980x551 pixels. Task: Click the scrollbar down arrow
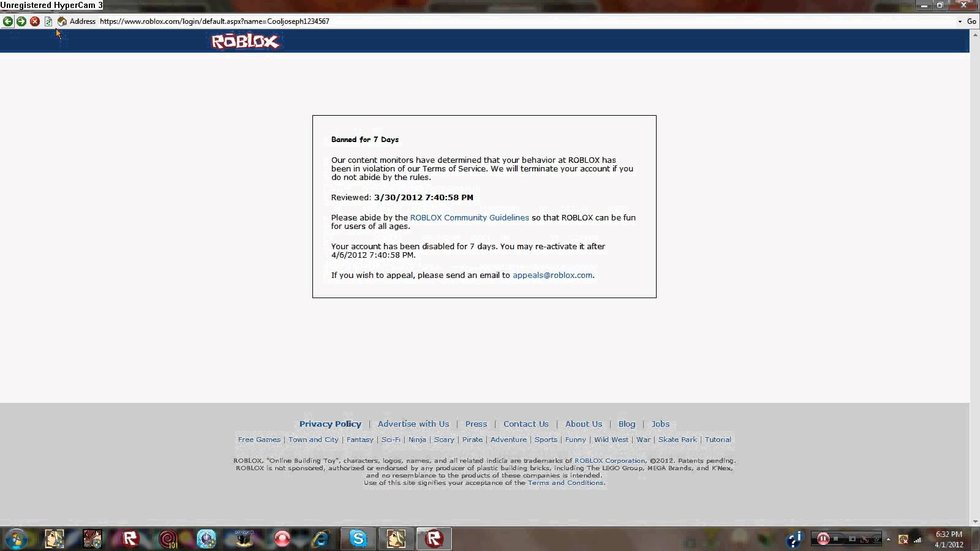(x=974, y=521)
